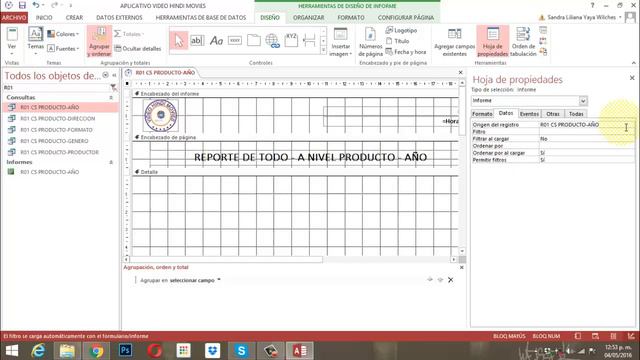
Task: Open the Colores theme dropdown
Action: (63, 34)
